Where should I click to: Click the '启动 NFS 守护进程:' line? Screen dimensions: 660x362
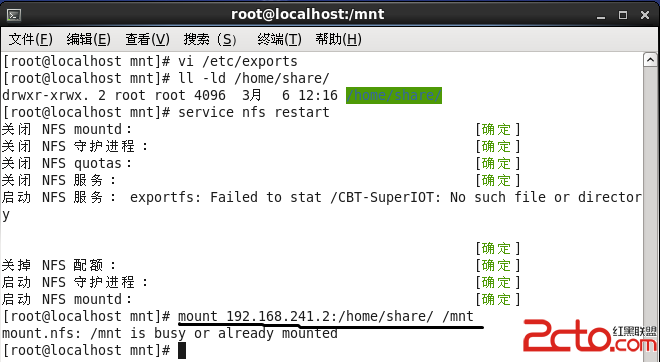click(x=75, y=282)
